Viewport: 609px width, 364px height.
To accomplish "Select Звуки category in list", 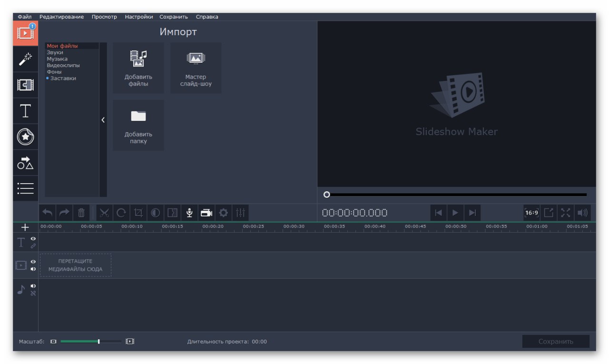I will click(55, 52).
